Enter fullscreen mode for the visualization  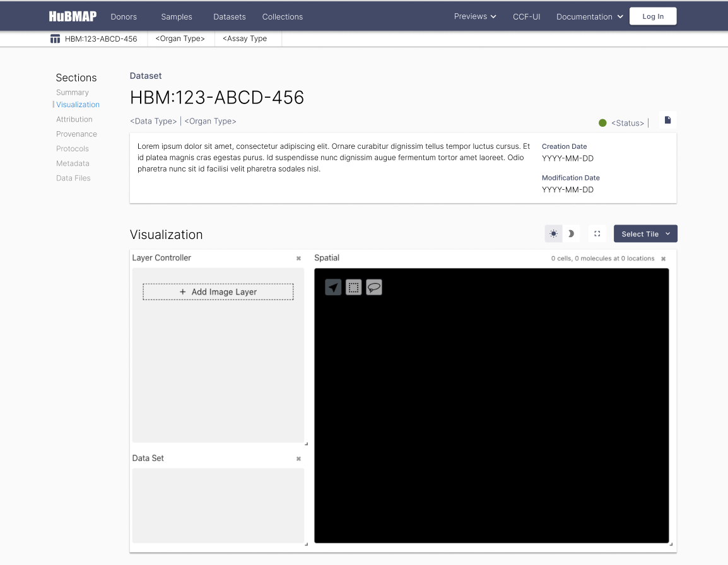(x=597, y=233)
